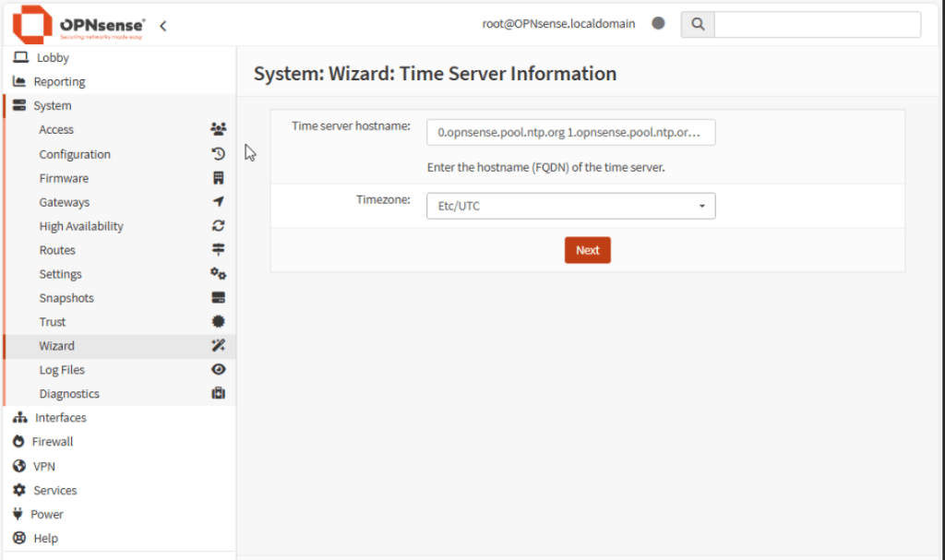Viewport: 945px width, 560px height.
Task: Open the Snapshots menu entry
Action: click(x=66, y=298)
